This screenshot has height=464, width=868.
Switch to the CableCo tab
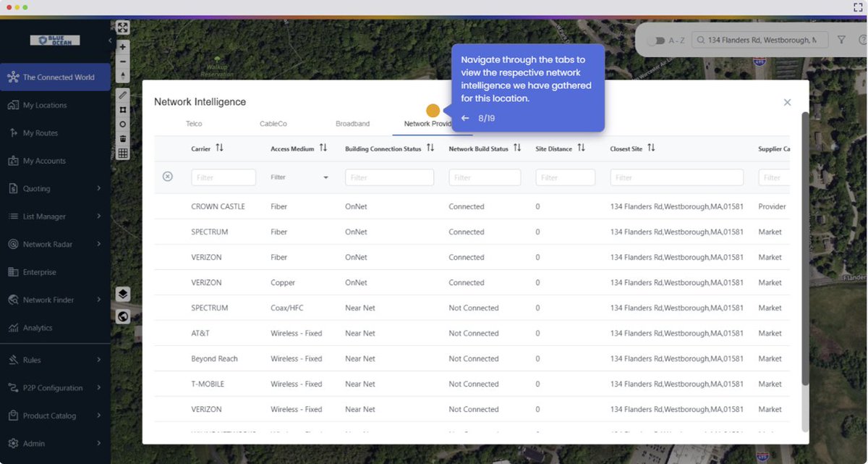273,124
